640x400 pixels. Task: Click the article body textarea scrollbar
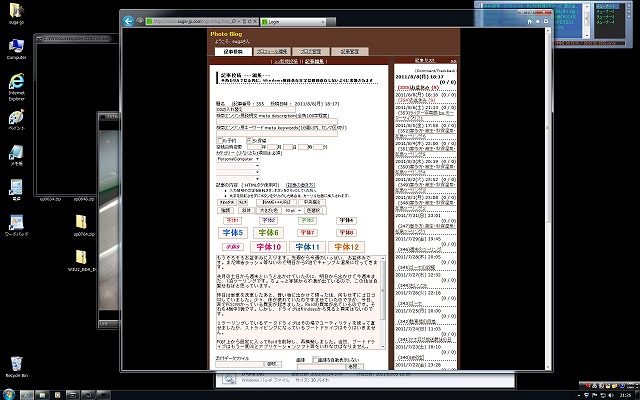tap(382, 302)
